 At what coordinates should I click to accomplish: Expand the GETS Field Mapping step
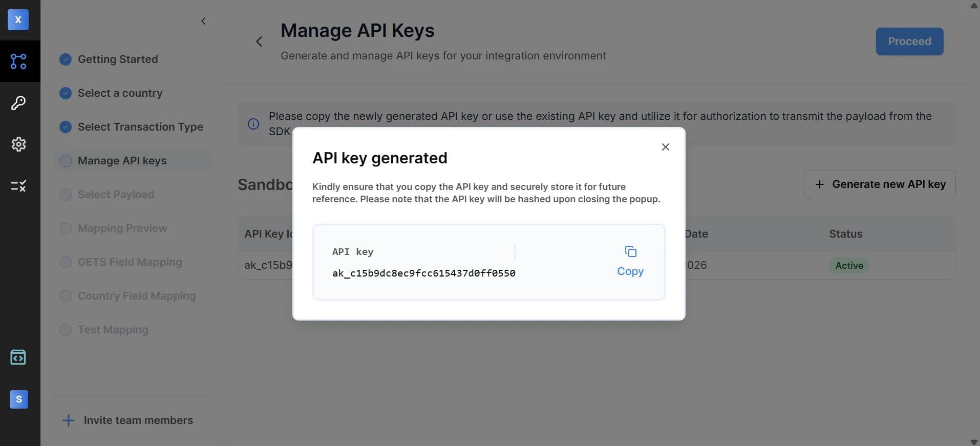(66, 262)
